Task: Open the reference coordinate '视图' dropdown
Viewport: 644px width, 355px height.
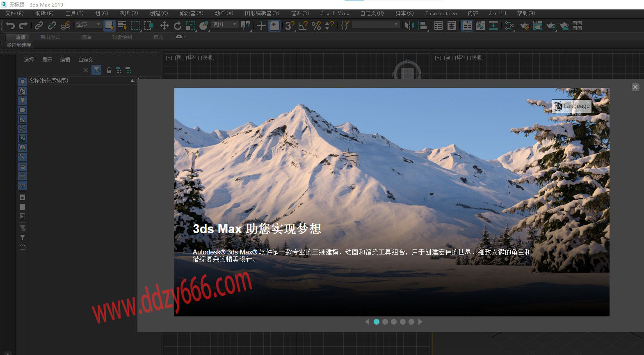Action: pyautogui.click(x=224, y=25)
